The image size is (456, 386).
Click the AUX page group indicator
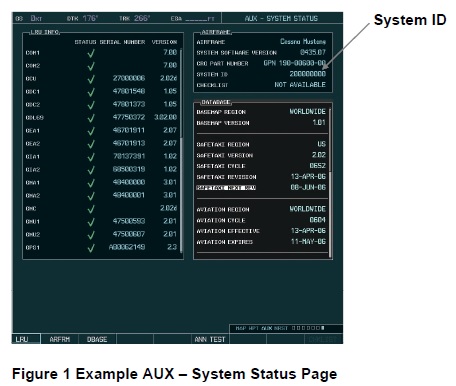click(266, 328)
